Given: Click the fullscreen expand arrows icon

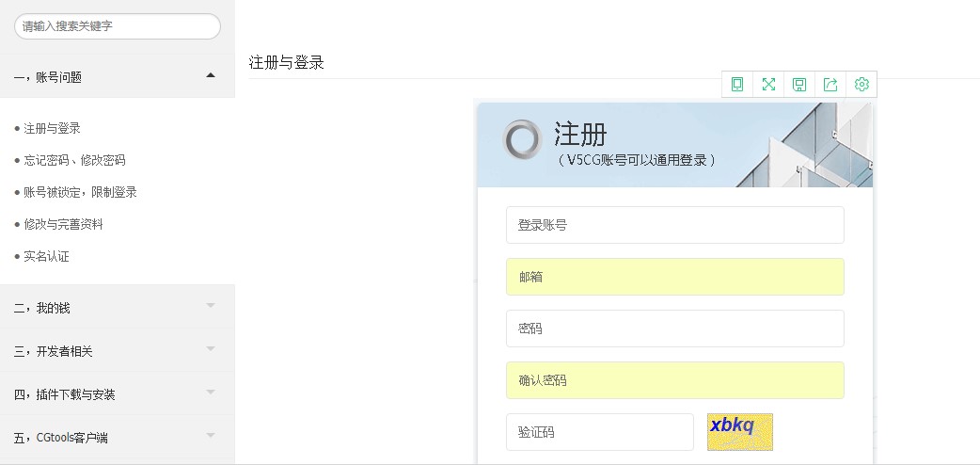Looking at the screenshot, I should pyautogui.click(x=768, y=85).
